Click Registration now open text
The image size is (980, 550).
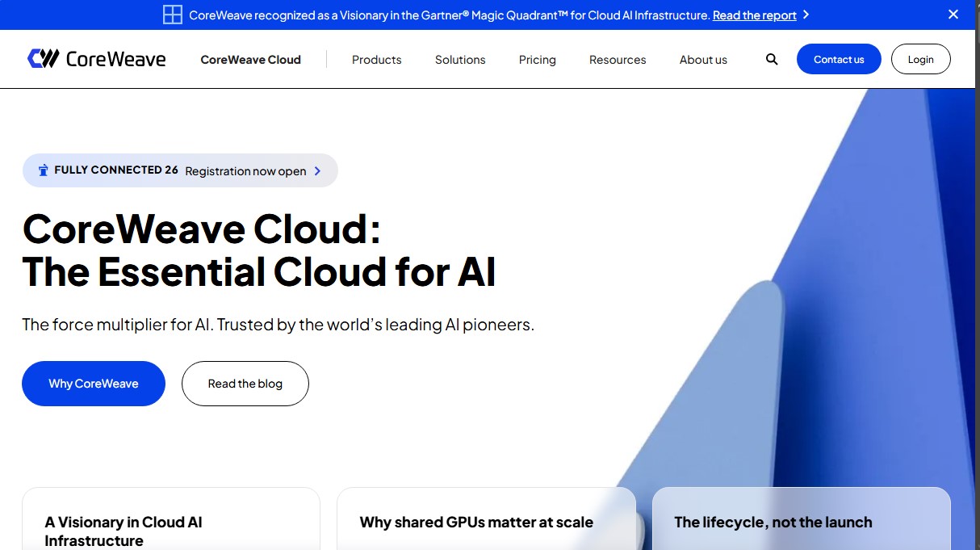coord(245,171)
